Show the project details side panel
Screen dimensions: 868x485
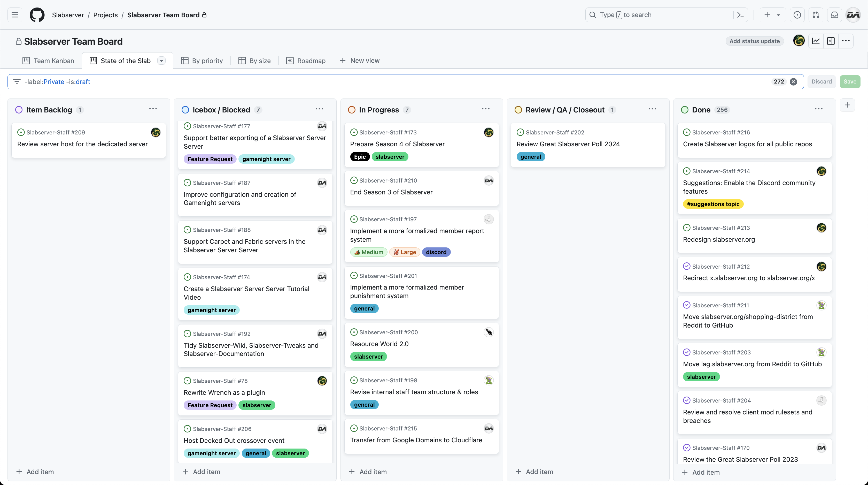click(x=831, y=41)
